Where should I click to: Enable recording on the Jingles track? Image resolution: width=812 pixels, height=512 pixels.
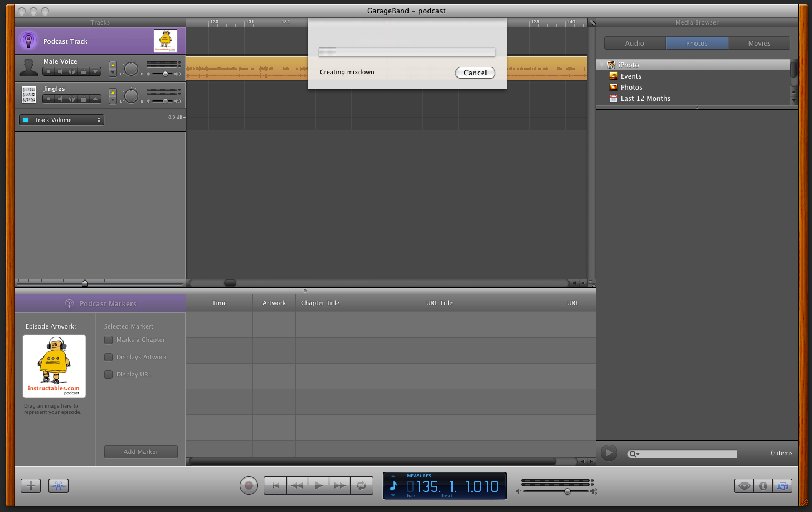[x=48, y=99]
